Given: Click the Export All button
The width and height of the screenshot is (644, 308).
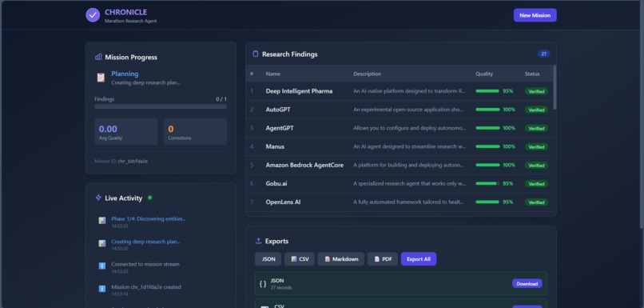Looking at the screenshot, I should (419, 259).
